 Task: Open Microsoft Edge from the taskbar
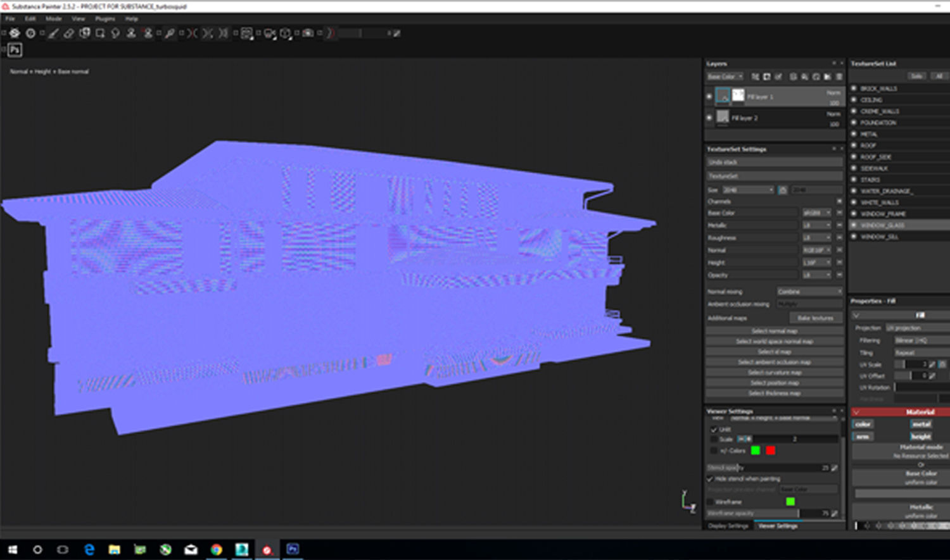click(x=89, y=549)
